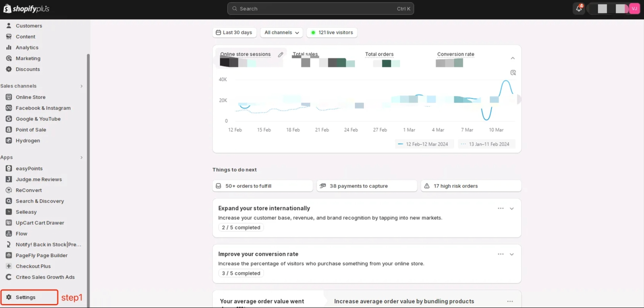Open Judge.me Reviews app icon
Image resolution: width=644 pixels, height=308 pixels.
(9, 179)
